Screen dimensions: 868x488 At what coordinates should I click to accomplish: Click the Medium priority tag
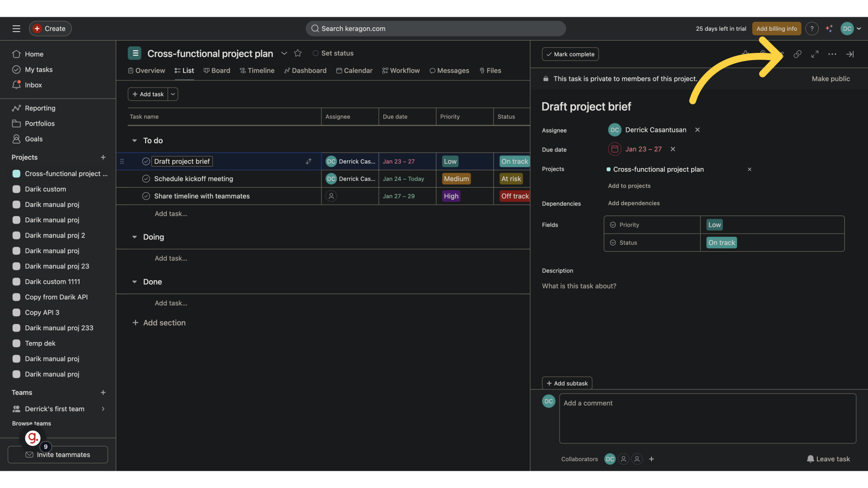pyautogui.click(x=456, y=179)
